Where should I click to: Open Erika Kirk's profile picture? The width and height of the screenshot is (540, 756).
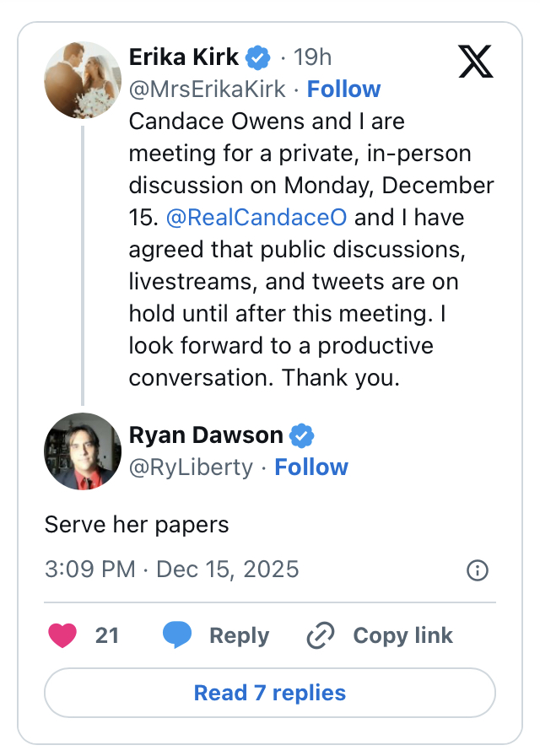point(83,80)
